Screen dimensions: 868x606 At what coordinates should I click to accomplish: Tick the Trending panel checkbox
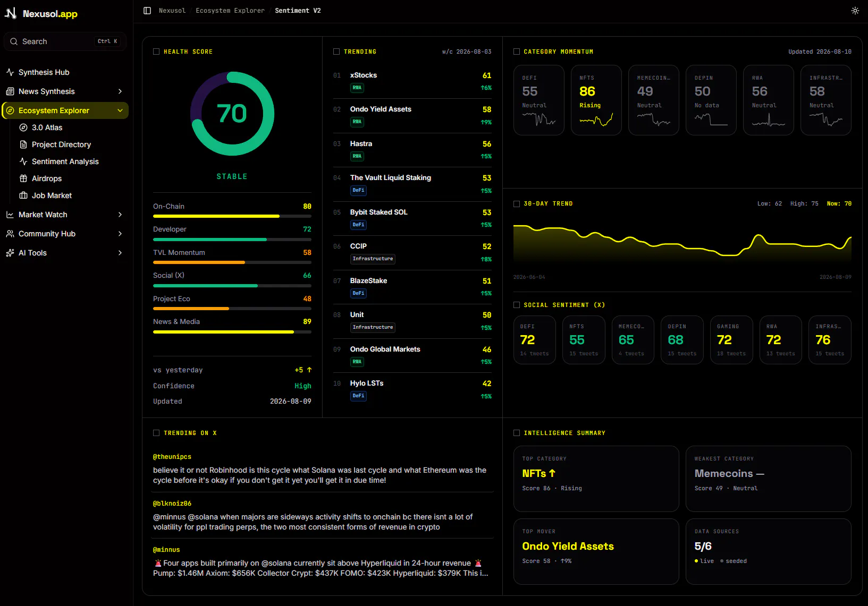tap(336, 52)
